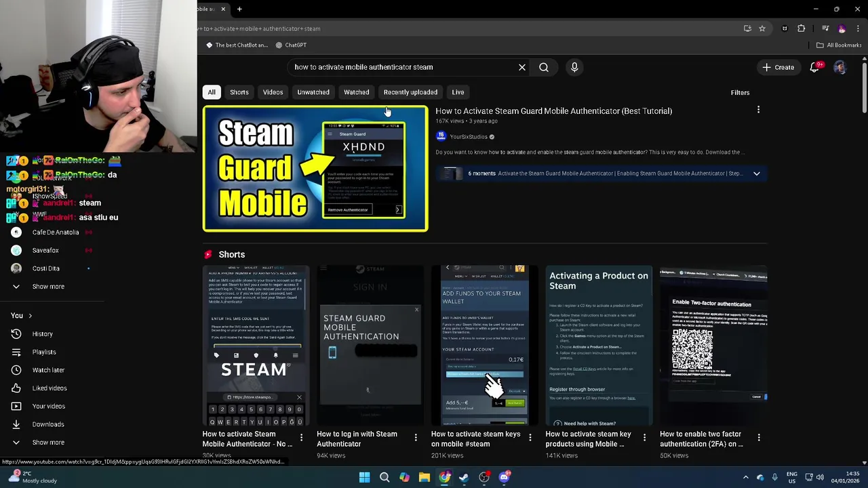Open Playlists in the sidebar
868x488 pixels.
point(44,352)
